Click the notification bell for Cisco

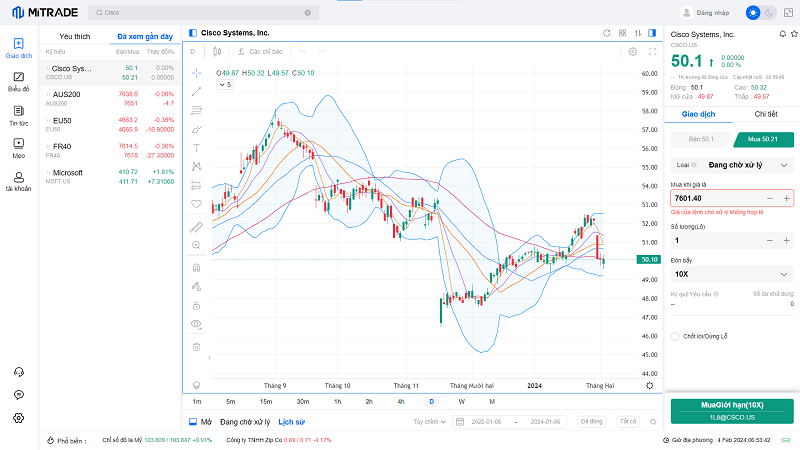[782, 33]
